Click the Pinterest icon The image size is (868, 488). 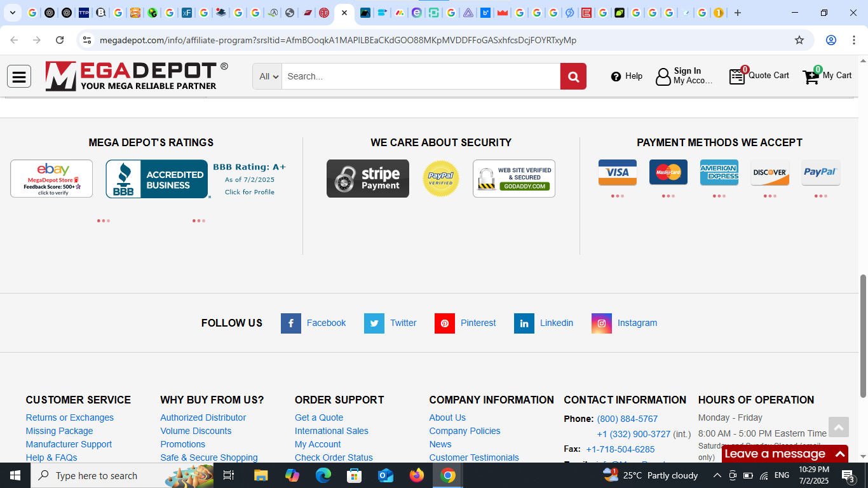(x=445, y=323)
